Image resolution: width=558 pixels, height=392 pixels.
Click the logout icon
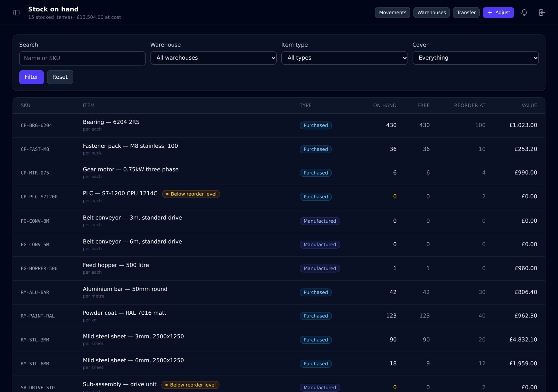click(x=542, y=13)
